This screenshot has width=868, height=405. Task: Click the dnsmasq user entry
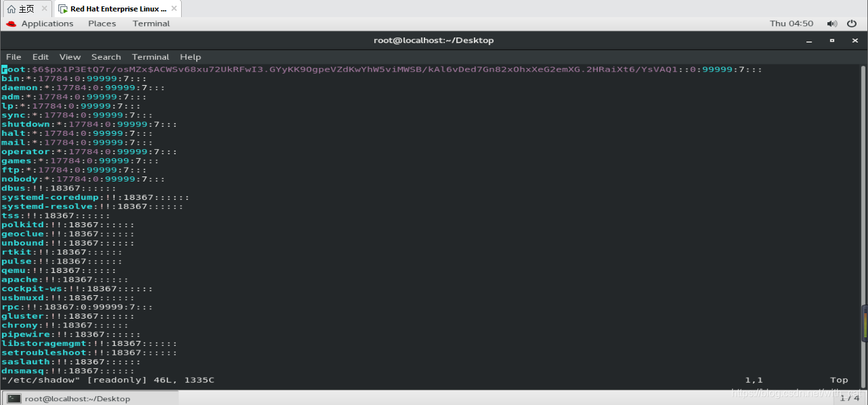68,371
